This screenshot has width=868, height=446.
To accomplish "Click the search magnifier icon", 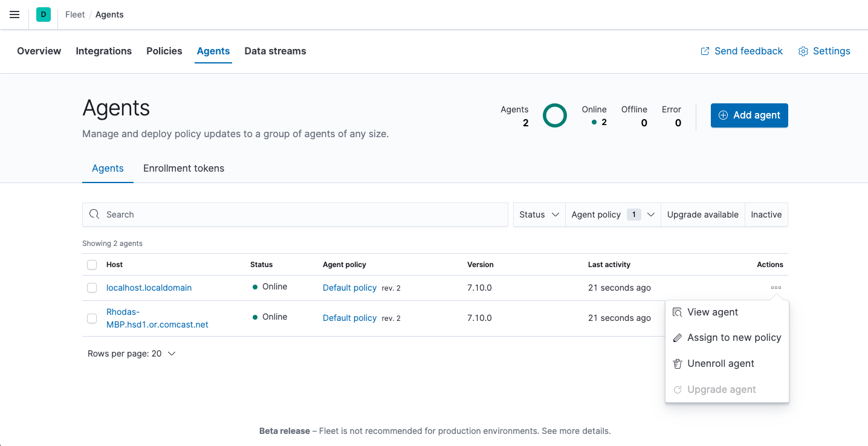I will [94, 215].
